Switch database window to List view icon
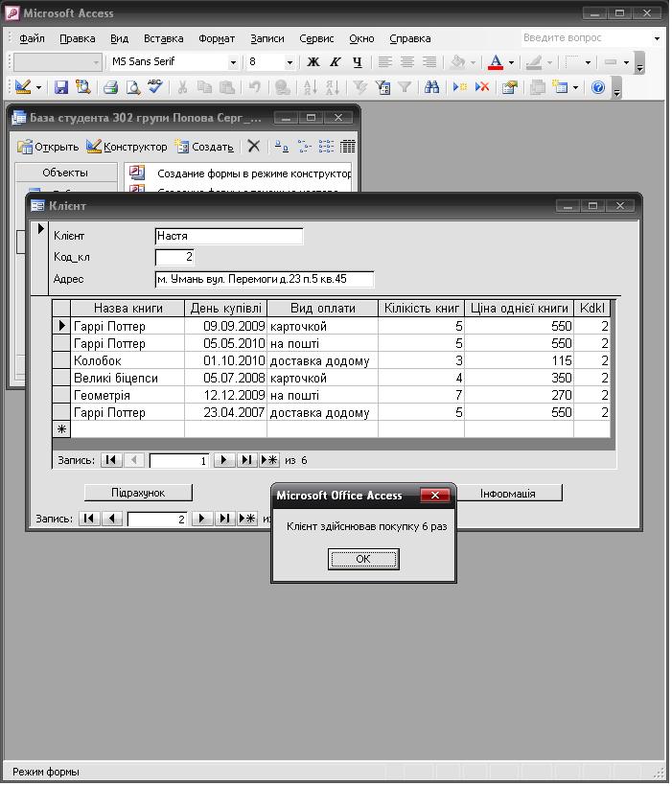 [326, 147]
